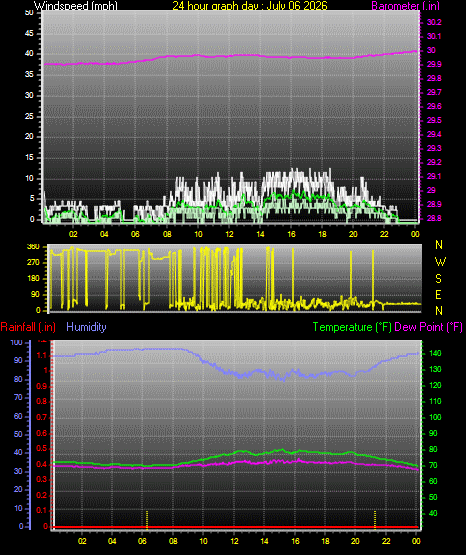
Task: Click the 'Rainfall (.in)' legend label
Action: [x=28, y=327]
